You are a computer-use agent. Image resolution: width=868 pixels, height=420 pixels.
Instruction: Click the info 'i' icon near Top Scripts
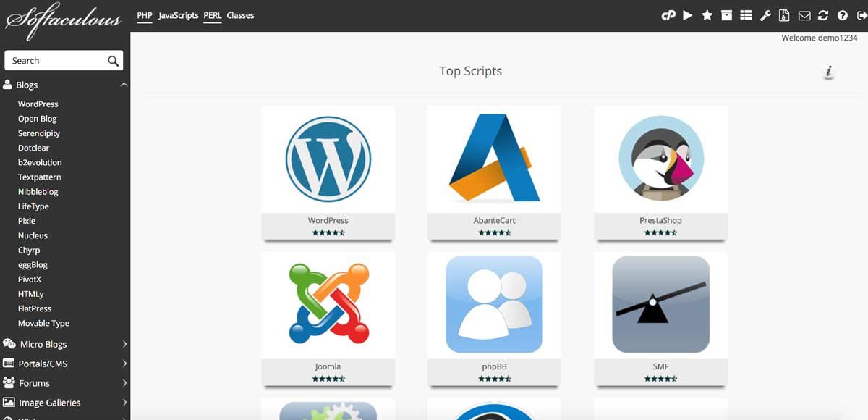tap(829, 72)
